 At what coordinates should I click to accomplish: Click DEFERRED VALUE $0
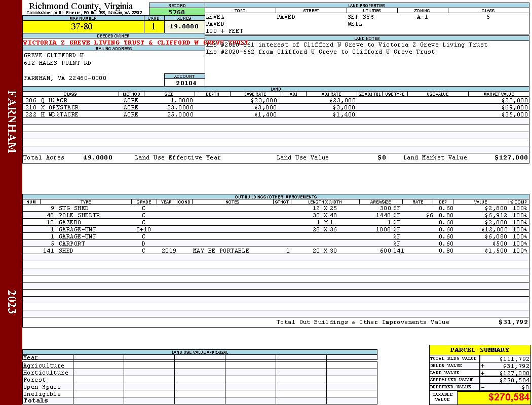pos(525,387)
